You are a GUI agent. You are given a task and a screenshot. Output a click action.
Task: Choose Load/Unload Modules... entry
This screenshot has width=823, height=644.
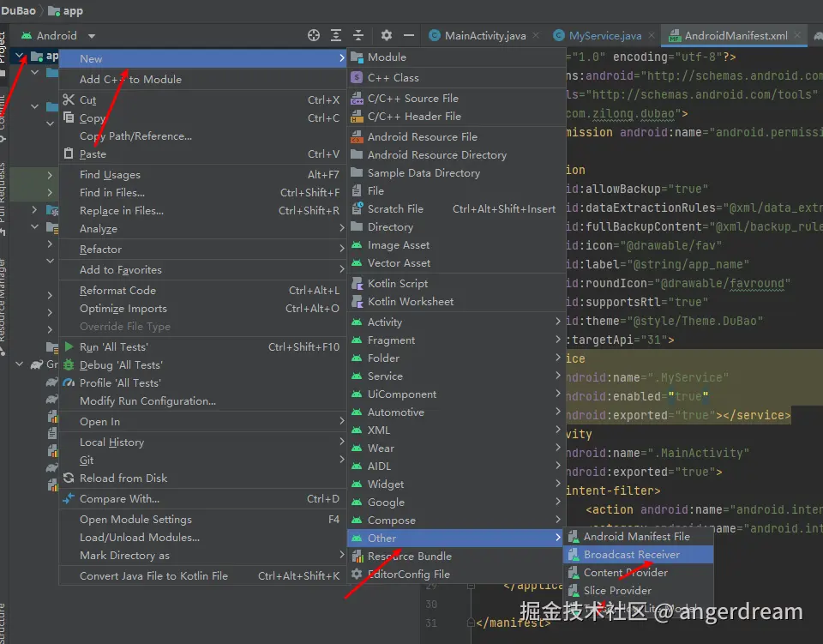click(x=202, y=537)
